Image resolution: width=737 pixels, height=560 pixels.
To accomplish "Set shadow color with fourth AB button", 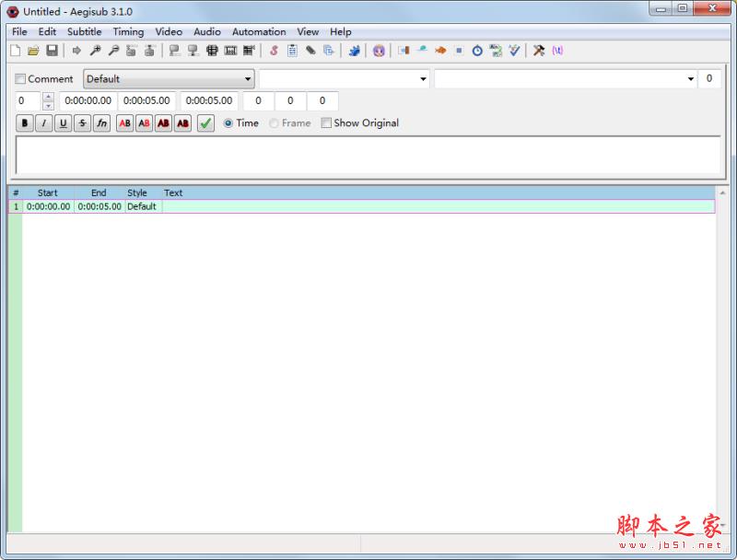I will click(182, 123).
